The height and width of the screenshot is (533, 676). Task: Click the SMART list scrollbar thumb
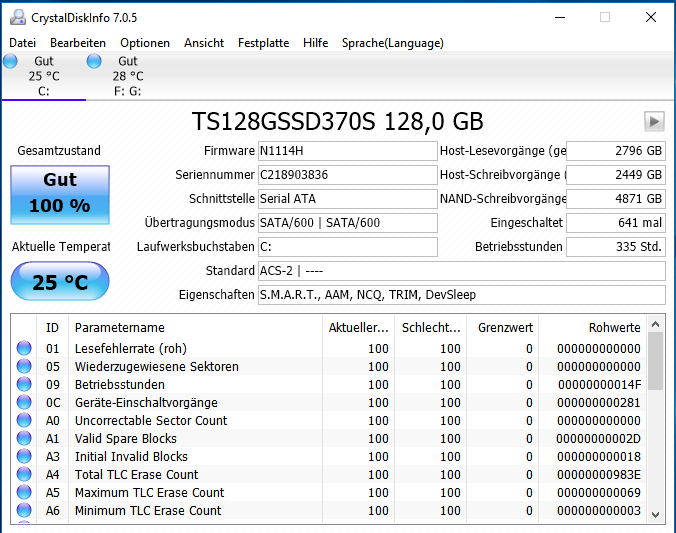click(x=656, y=361)
